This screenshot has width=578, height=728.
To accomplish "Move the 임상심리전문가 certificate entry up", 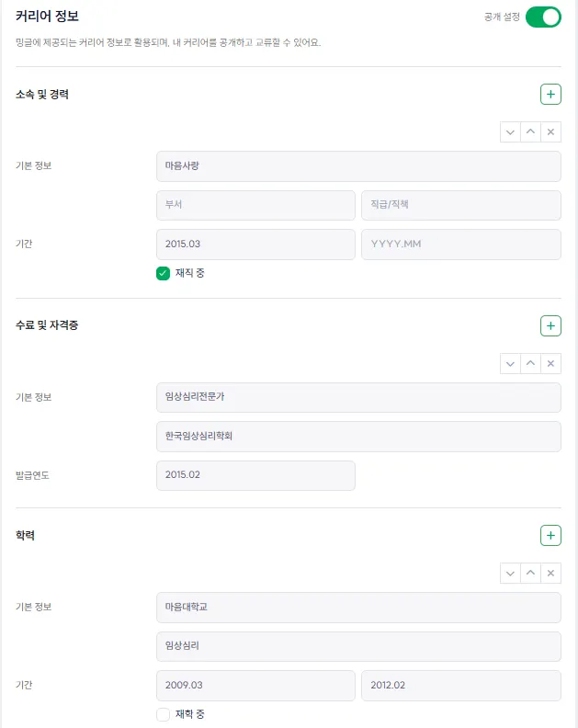I will [x=530, y=364].
